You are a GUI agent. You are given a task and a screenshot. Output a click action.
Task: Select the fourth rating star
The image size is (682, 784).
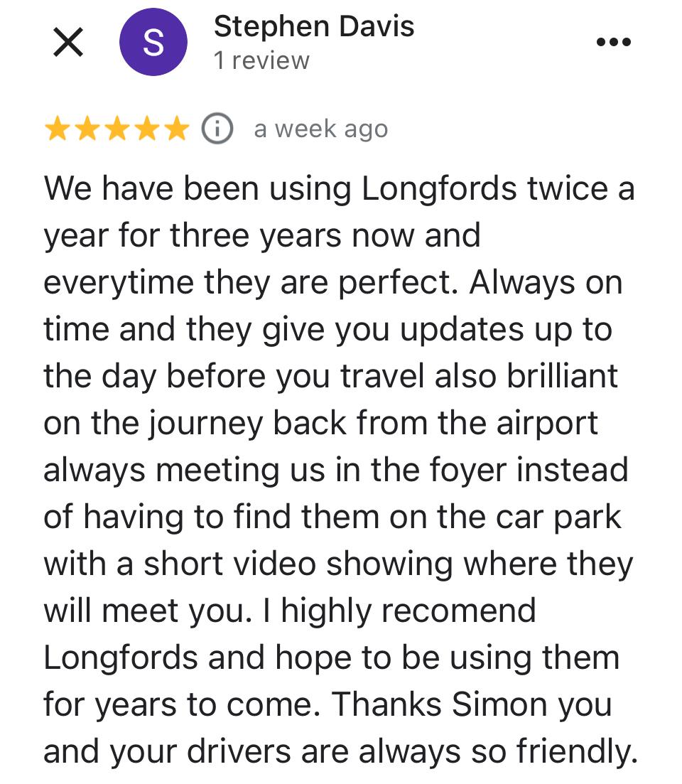[147, 129]
